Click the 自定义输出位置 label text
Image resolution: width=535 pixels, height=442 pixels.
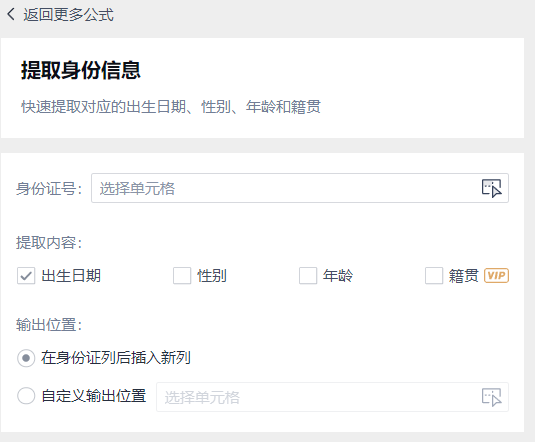click(94, 396)
